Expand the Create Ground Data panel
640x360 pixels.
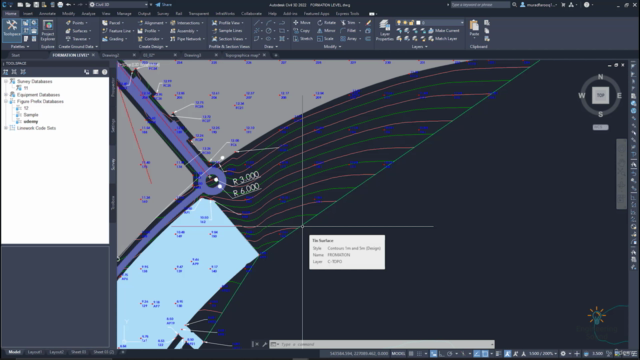(x=78, y=47)
